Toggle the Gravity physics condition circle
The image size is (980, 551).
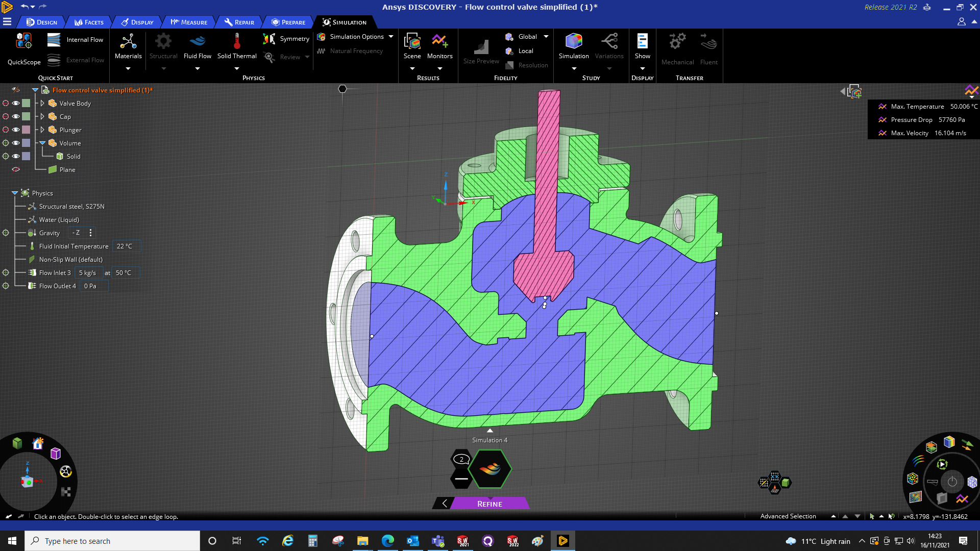coord(6,233)
